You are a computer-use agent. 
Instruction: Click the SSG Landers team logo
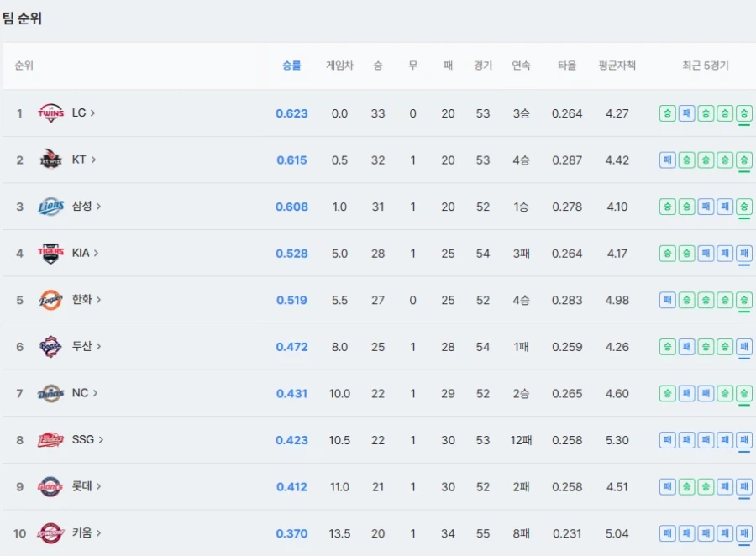(50, 440)
